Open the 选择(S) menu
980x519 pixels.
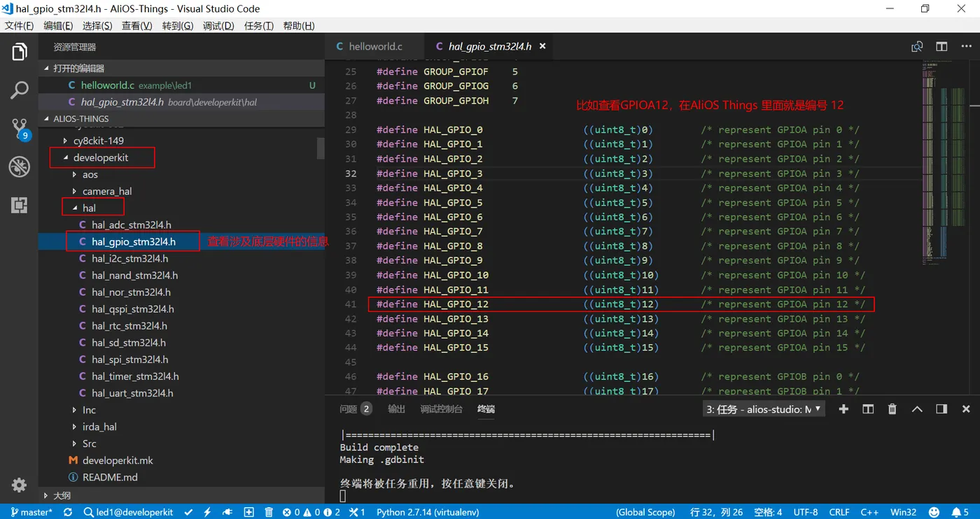(x=97, y=26)
